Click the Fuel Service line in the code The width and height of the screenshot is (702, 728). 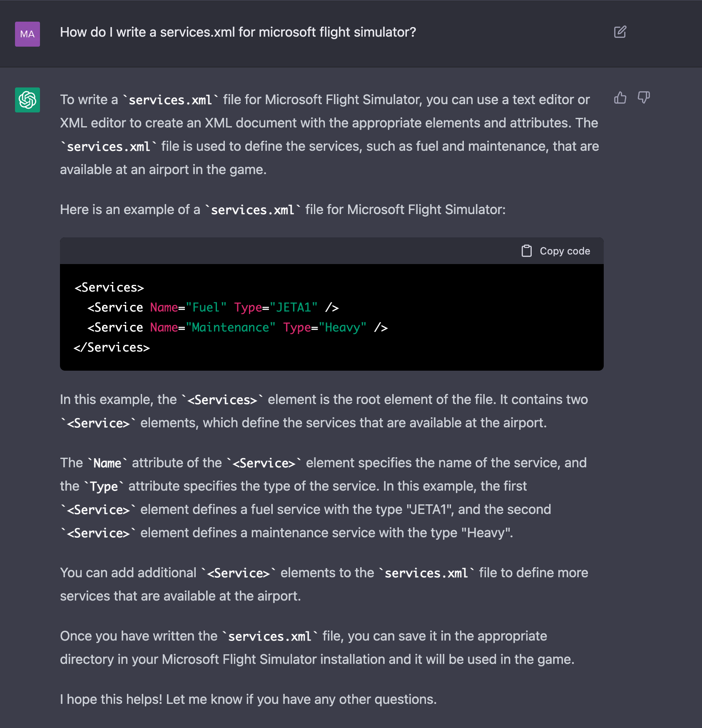[212, 307]
